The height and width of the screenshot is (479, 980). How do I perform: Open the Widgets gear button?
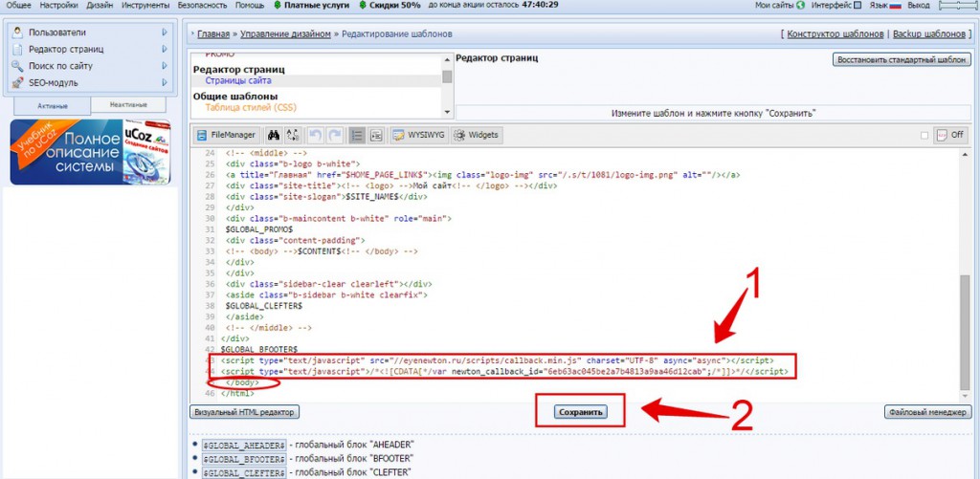pos(477,135)
